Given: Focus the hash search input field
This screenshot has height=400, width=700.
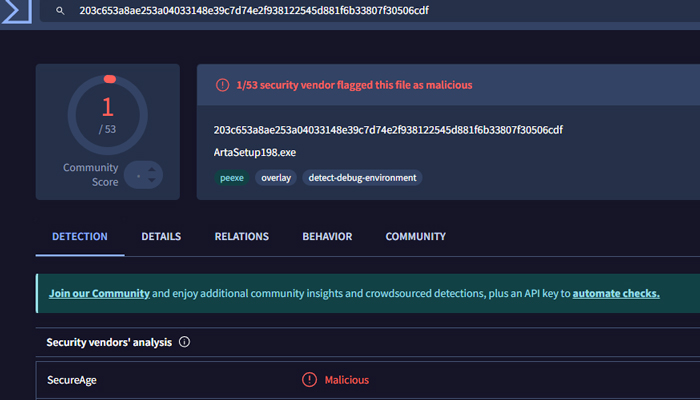Looking at the screenshot, I should pos(370,11).
